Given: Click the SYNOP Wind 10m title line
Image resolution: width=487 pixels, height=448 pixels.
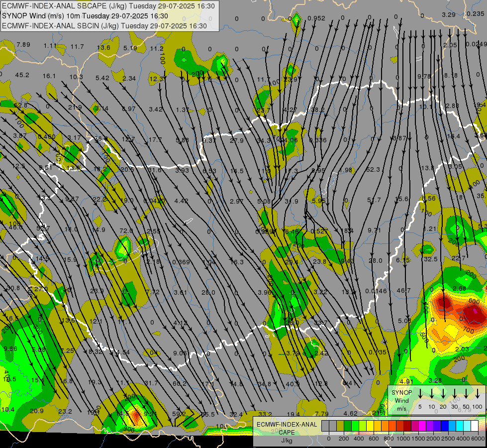Looking at the screenshot, I should point(85,16).
